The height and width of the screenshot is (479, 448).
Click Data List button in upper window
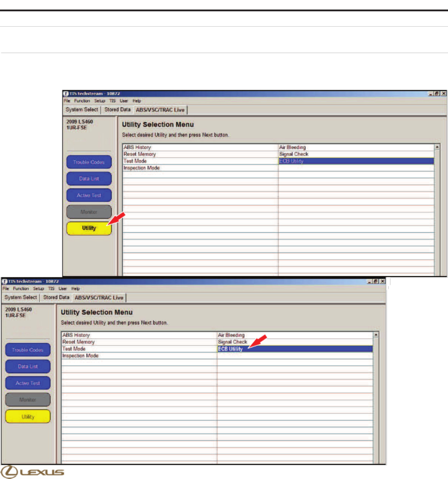89,179
